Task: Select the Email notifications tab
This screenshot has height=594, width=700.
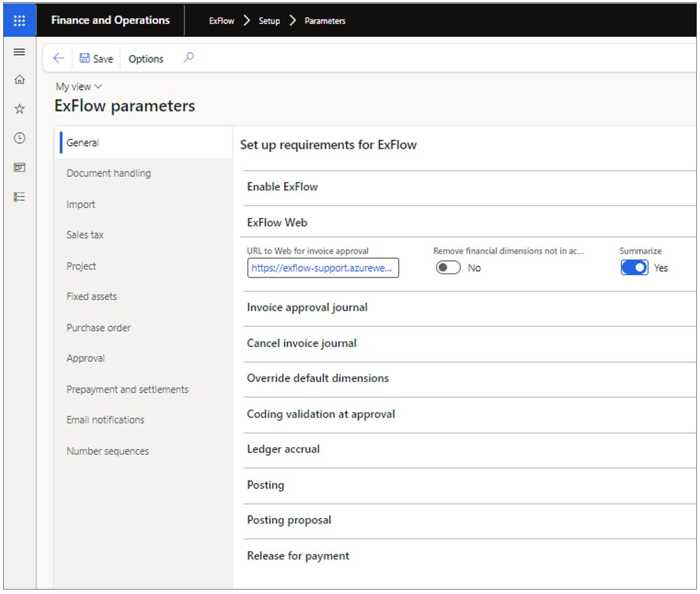Action: (x=143, y=420)
